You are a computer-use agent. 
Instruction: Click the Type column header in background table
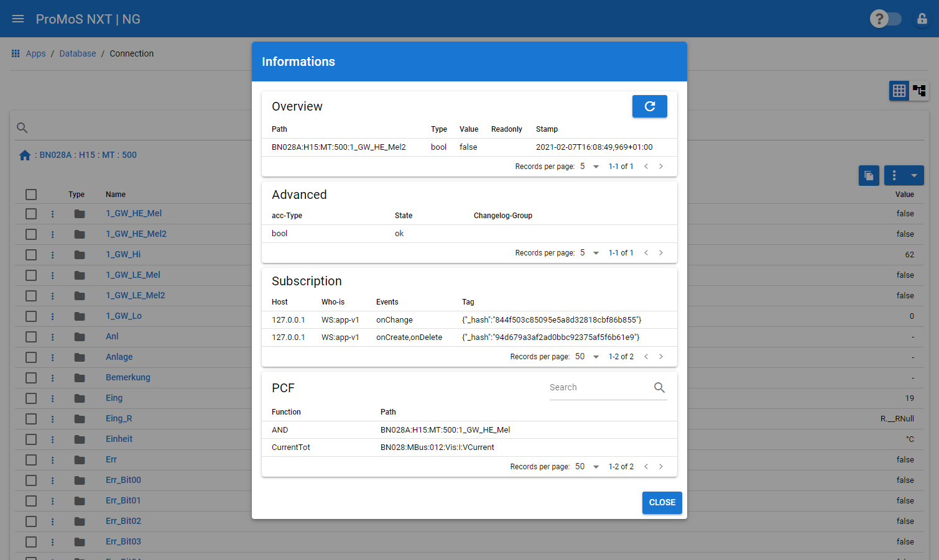click(x=76, y=195)
